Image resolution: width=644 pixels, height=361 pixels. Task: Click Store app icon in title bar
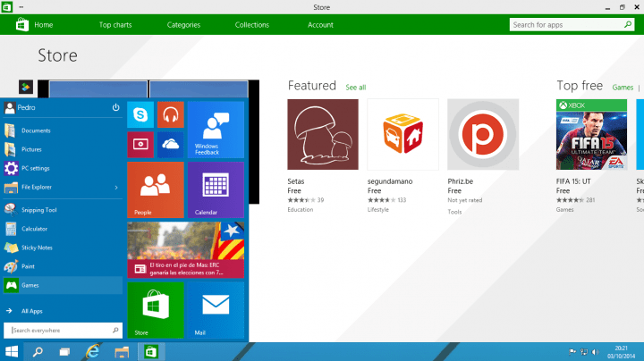[x=6, y=7]
